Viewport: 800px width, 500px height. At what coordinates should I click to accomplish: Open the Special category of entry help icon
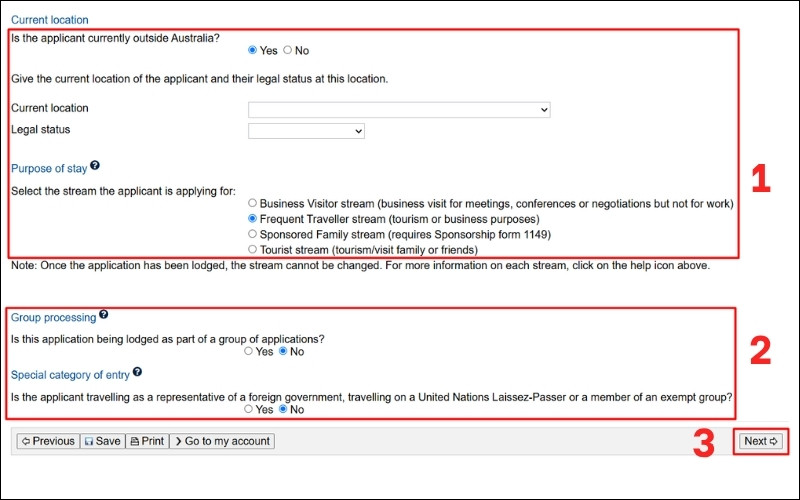point(137,372)
